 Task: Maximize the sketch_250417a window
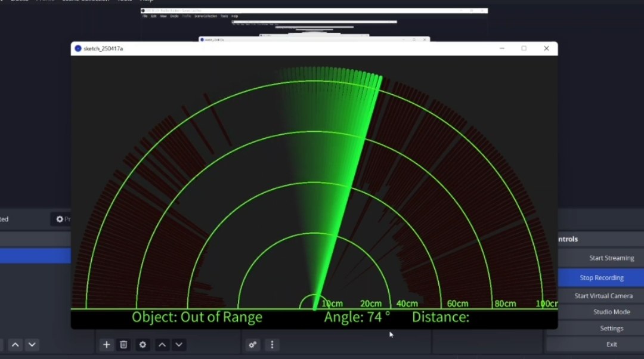point(524,48)
